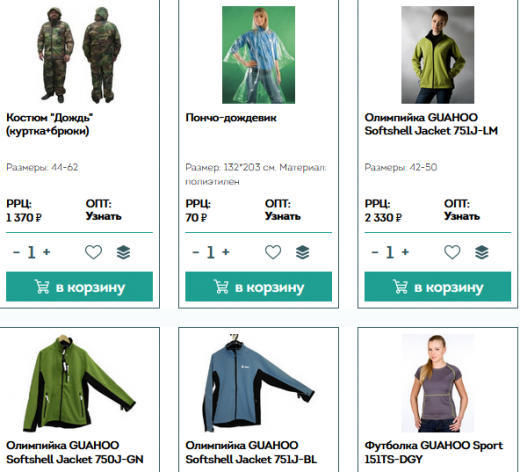520x472 pixels.
Task: Add Softshell Jacket 751J-LM to wishlist heart
Action: [452, 252]
